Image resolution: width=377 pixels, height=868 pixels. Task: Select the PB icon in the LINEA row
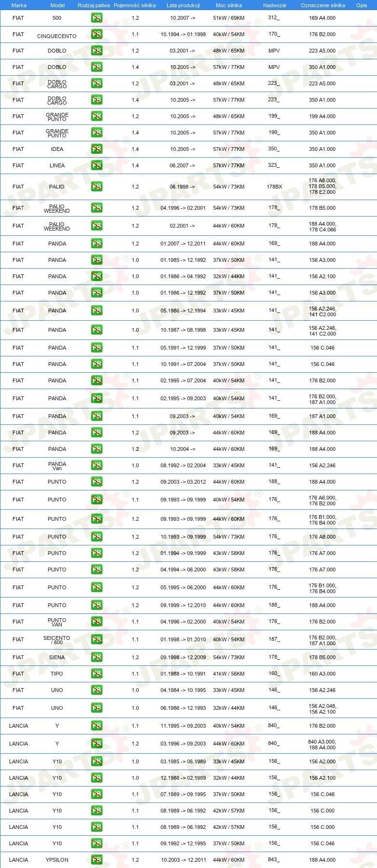97,165
